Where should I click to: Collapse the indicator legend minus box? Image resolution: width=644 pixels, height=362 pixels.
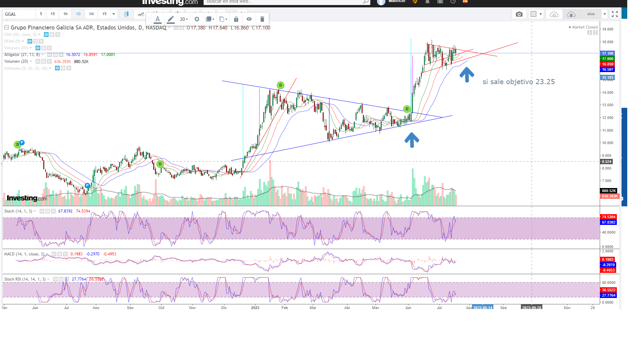pyautogui.click(x=6, y=27)
